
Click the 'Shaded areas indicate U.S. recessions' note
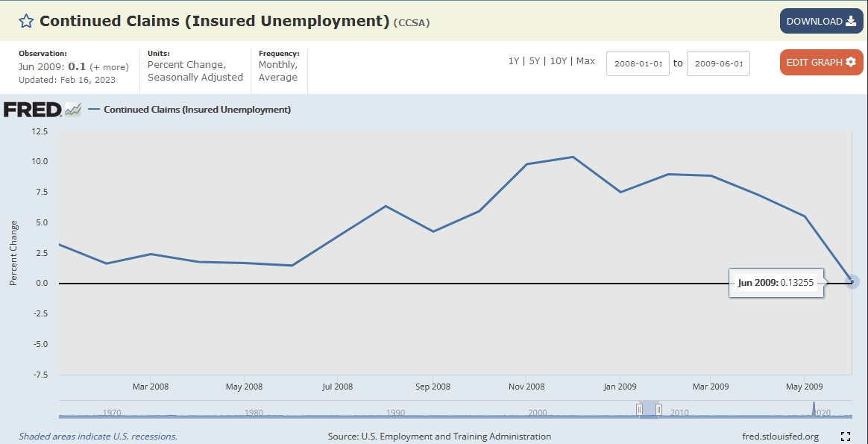click(x=98, y=437)
